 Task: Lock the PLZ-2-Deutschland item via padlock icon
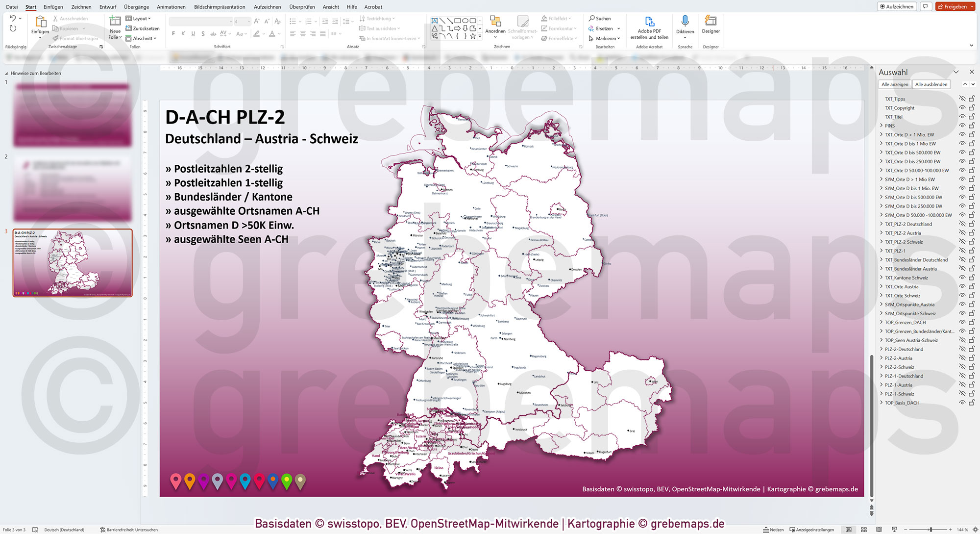click(972, 349)
